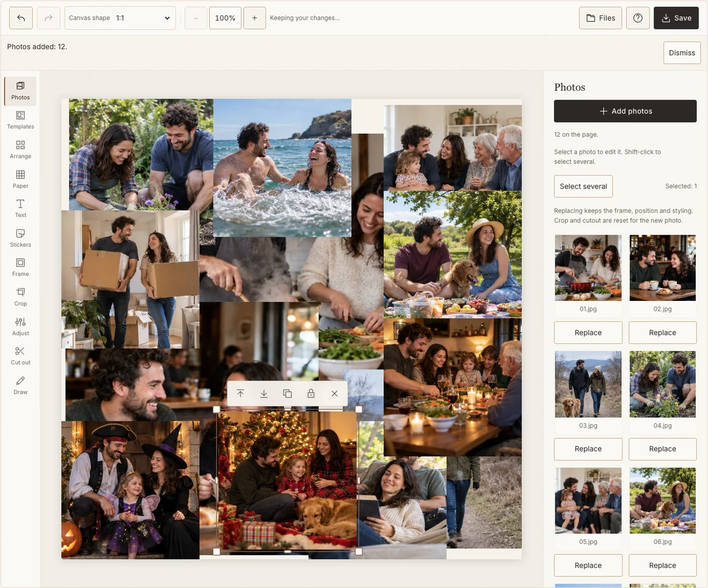
Task: Open the Stickers panel
Action: coord(20,238)
